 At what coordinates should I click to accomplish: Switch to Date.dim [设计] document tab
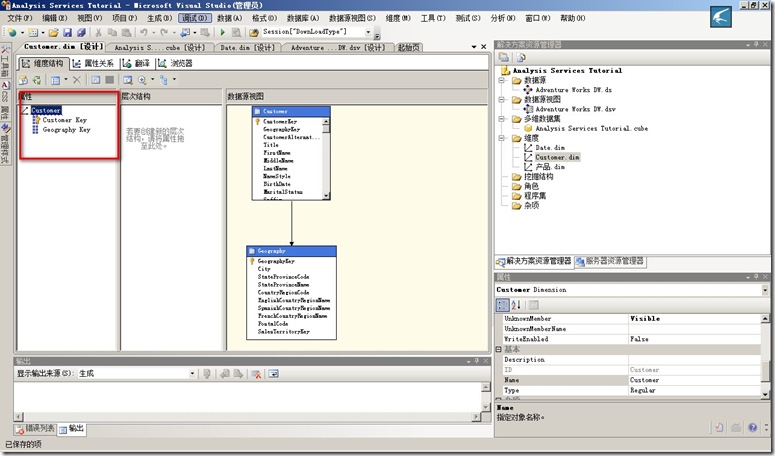[x=247, y=47]
